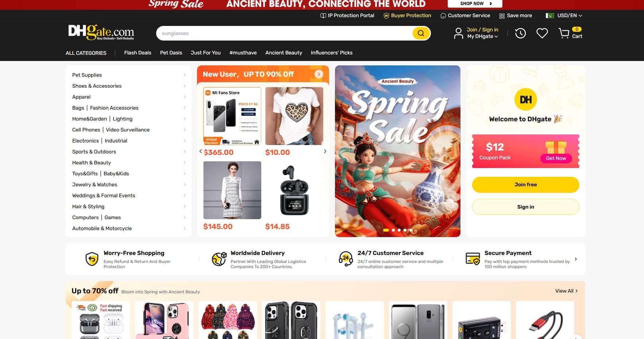This screenshot has height=339, width=644.
Task: Show next products with right chevron
Action: (325, 151)
